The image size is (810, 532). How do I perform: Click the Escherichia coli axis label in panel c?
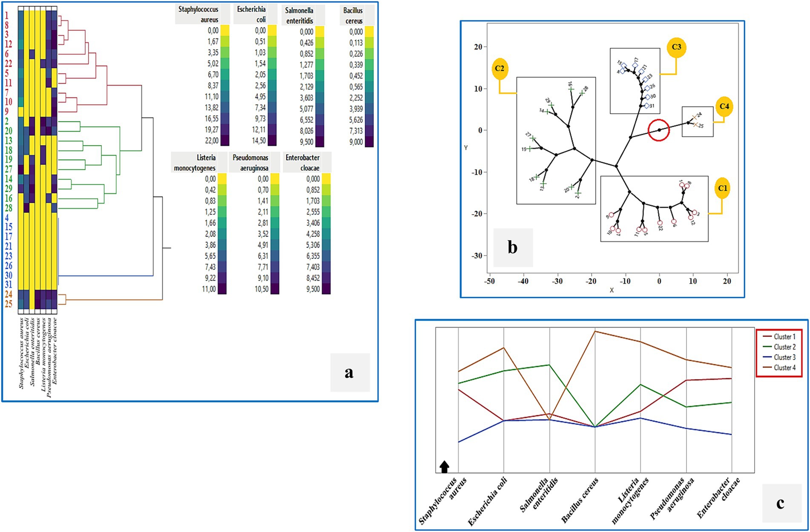[488, 501]
